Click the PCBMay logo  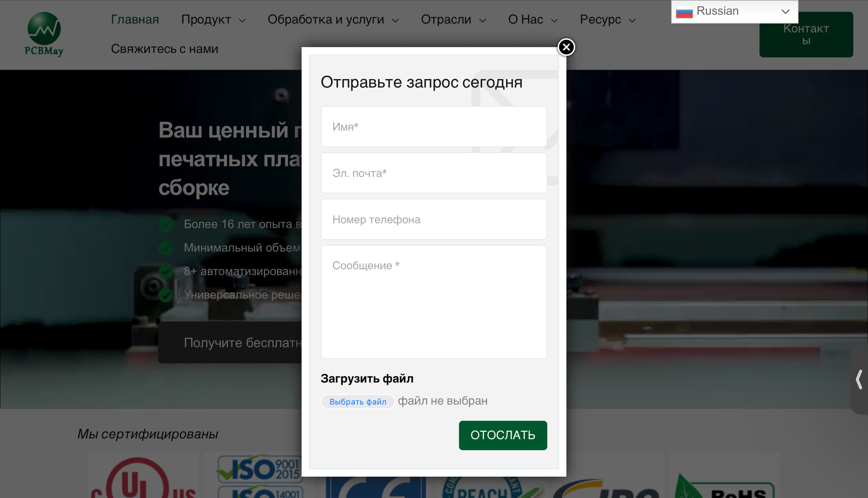click(44, 34)
